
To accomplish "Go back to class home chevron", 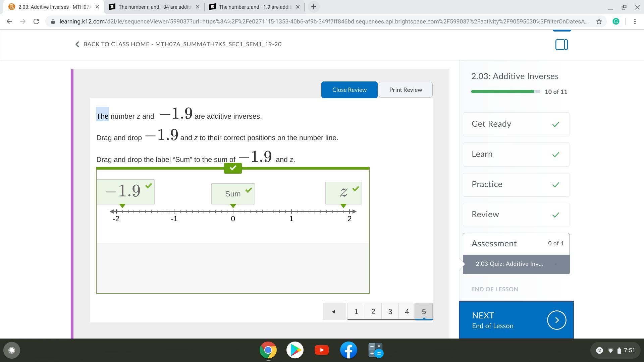I will (x=77, y=44).
